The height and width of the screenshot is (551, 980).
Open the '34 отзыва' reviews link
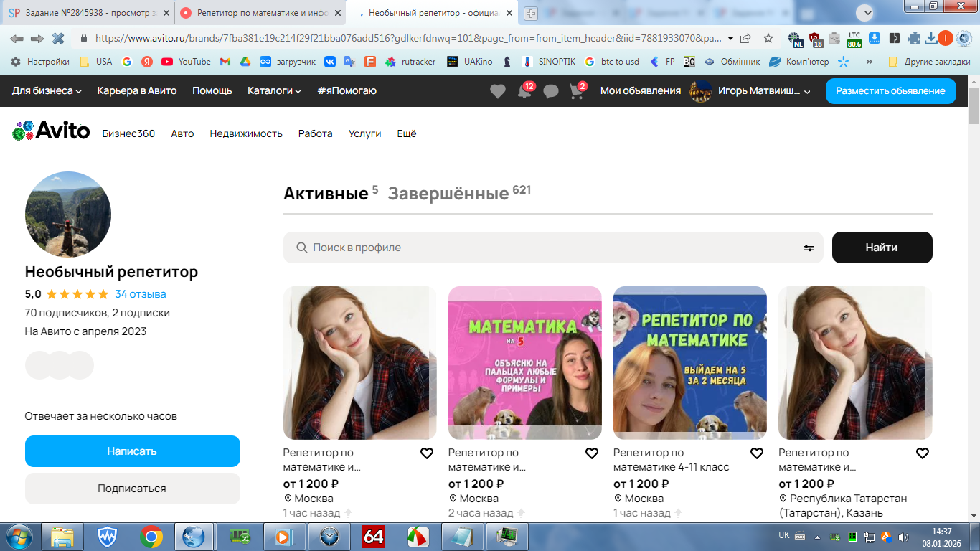141,294
